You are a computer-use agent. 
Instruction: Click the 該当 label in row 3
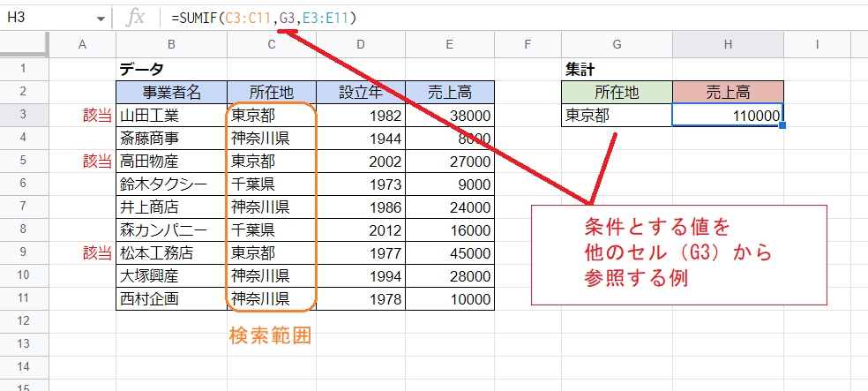point(98,116)
